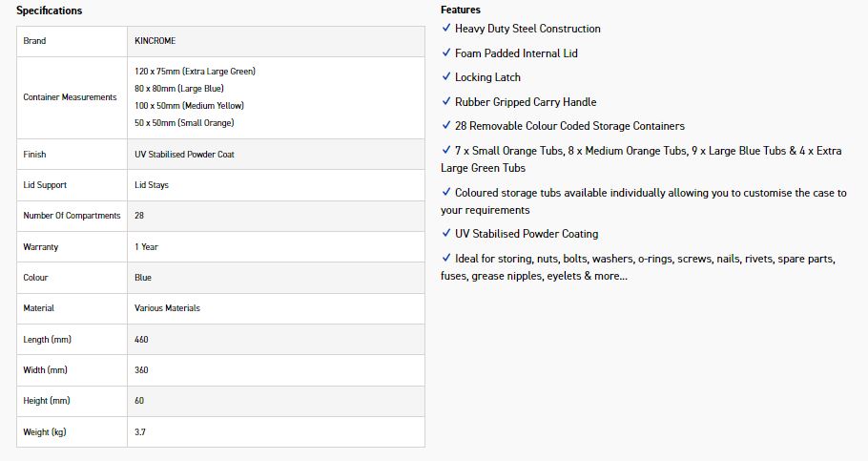Select the Specifications heading
The image size is (868, 461).
coord(49,10)
